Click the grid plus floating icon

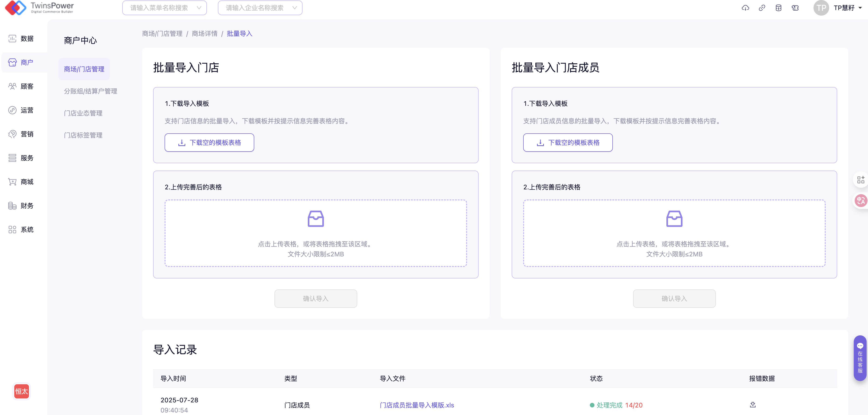click(861, 179)
